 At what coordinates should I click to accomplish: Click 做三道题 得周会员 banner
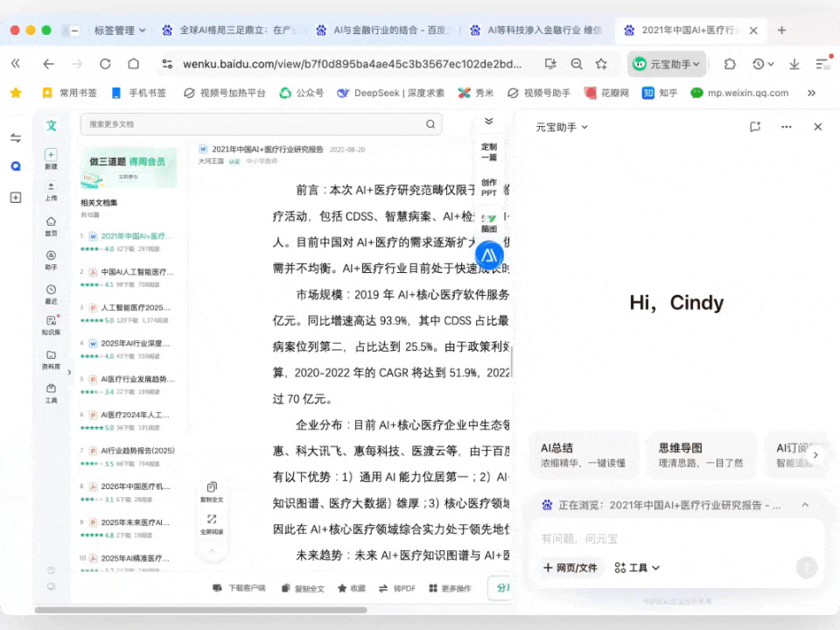click(129, 168)
